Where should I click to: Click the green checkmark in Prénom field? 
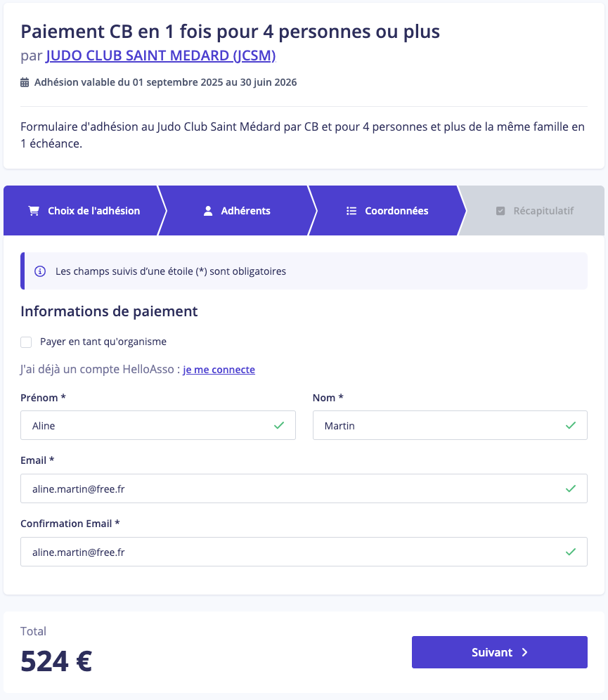pyautogui.click(x=279, y=425)
